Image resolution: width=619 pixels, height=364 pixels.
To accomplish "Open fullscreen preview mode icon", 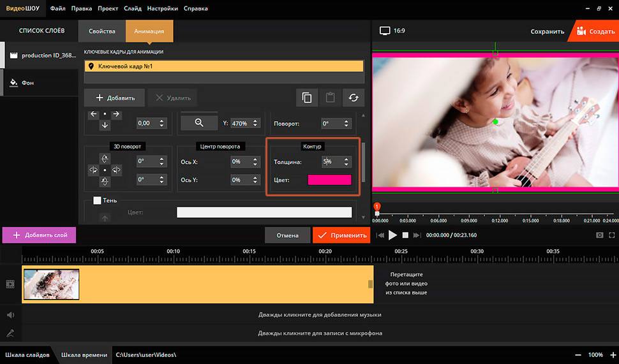I will coord(612,235).
